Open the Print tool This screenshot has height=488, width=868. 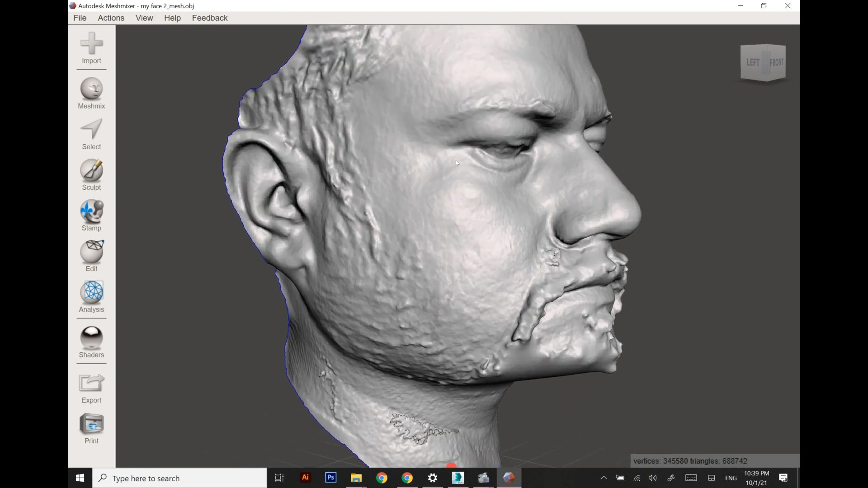click(91, 427)
